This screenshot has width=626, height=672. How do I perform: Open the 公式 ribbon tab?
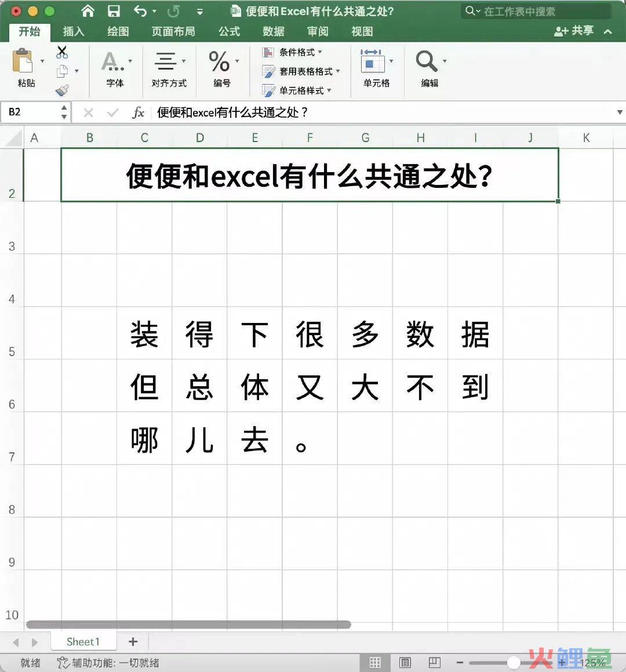coord(229,31)
